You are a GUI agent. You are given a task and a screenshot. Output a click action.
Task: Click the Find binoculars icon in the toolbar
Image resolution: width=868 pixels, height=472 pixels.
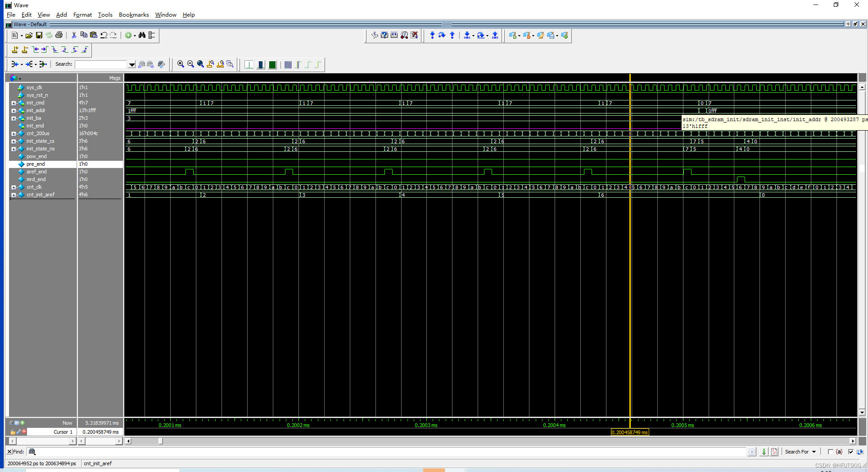(142, 35)
